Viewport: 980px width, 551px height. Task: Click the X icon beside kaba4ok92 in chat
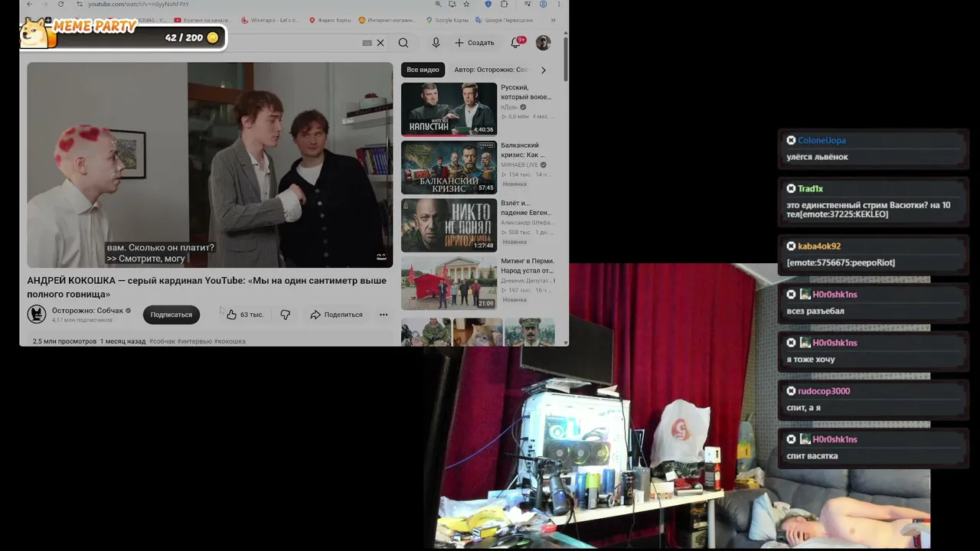[792, 246]
